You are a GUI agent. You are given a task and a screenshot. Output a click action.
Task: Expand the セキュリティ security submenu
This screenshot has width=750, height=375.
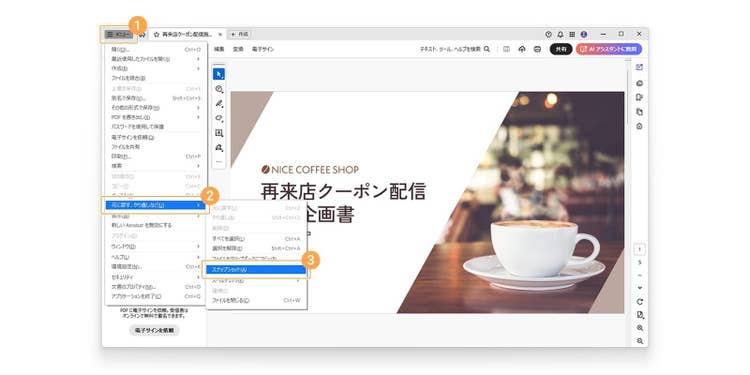pos(155,277)
